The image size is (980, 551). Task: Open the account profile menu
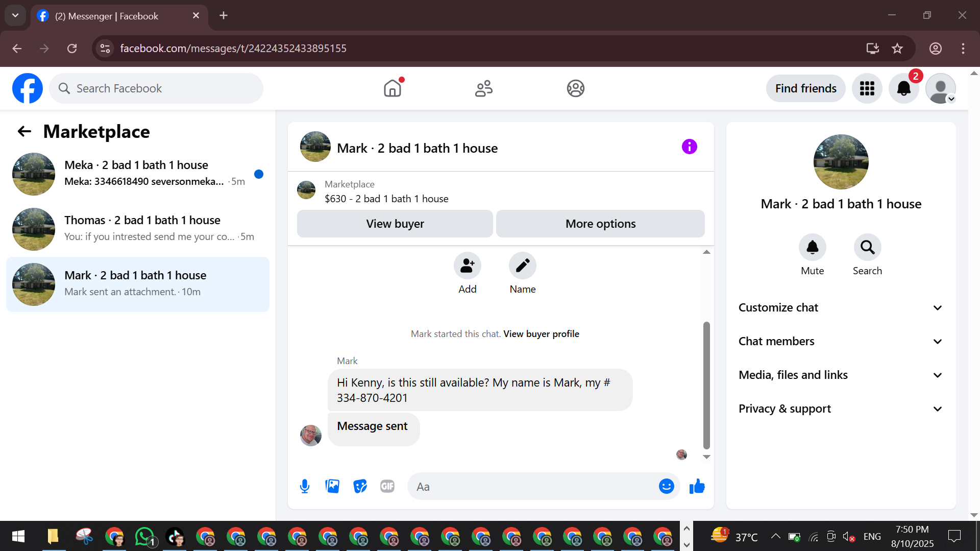coord(941,88)
